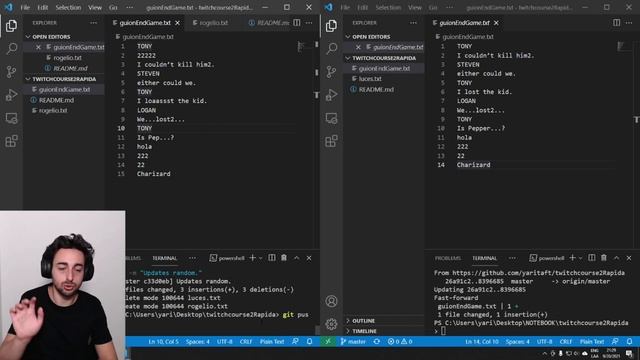Open Explorer view in right VS Code window
The height and width of the screenshot is (360, 640).
click(x=331, y=26)
